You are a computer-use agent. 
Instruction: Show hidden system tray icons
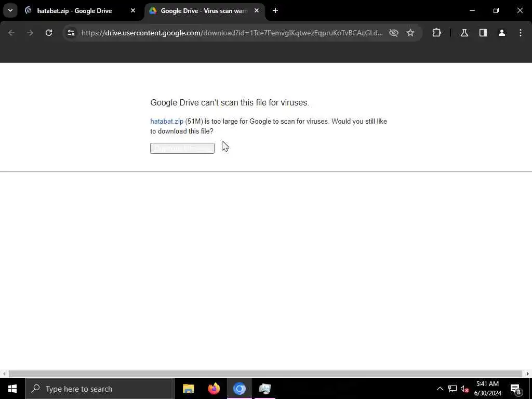(440, 389)
